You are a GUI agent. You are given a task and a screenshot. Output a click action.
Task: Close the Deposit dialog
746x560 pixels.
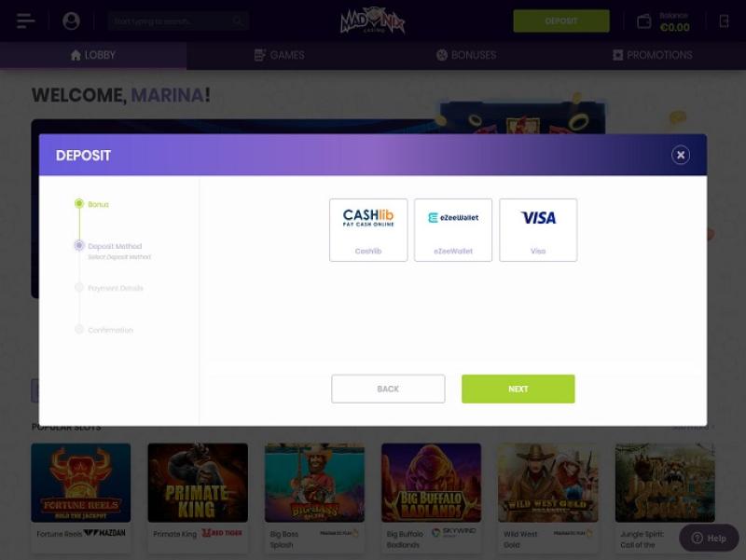(681, 155)
